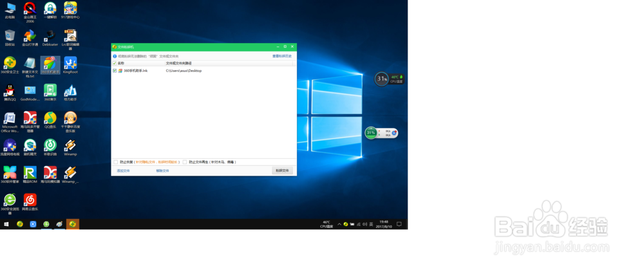Click the paint palette taskbar icon
This screenshot has height=269, width=644.
59,224
